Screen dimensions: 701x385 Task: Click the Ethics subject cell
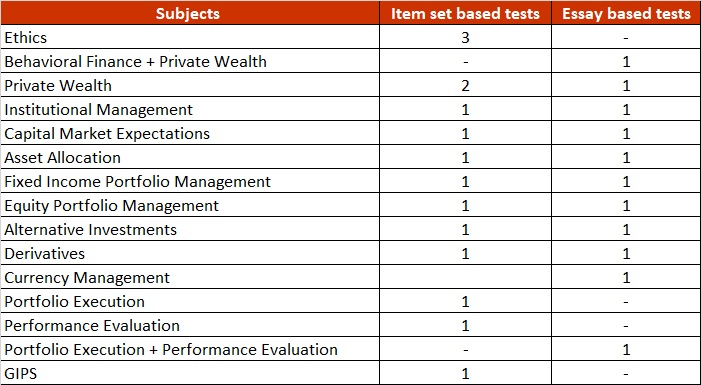[190, 37]
